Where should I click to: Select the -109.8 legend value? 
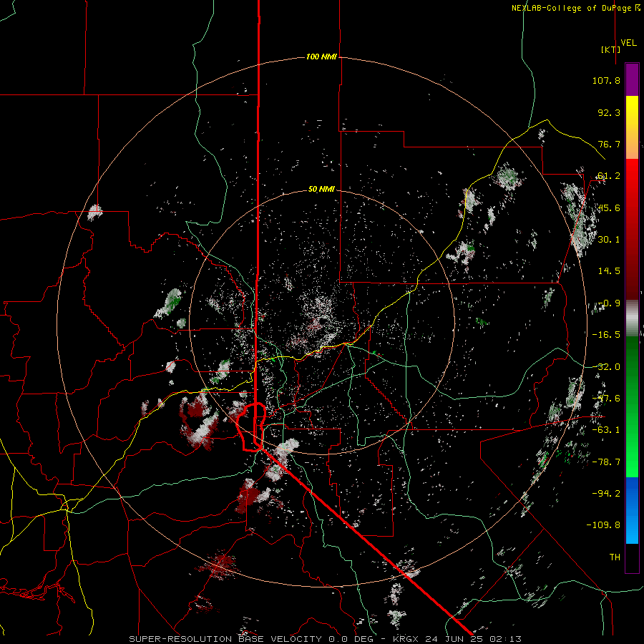coord(603,525)
